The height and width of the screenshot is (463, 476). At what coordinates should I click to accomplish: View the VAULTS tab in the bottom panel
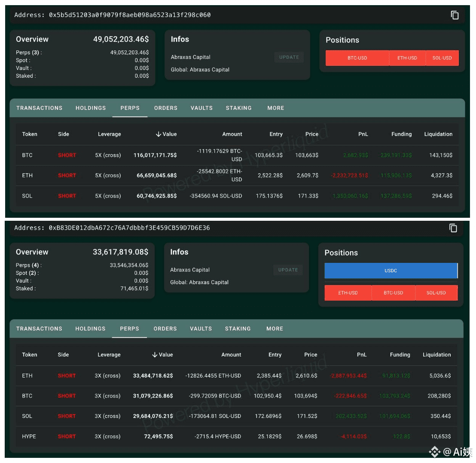point(201,329)
